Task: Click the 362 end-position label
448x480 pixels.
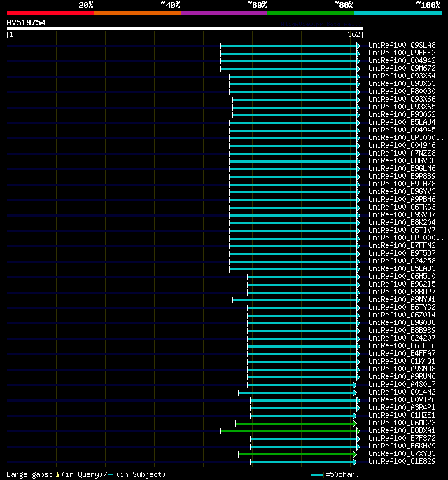Action: [x=353, y=34]
